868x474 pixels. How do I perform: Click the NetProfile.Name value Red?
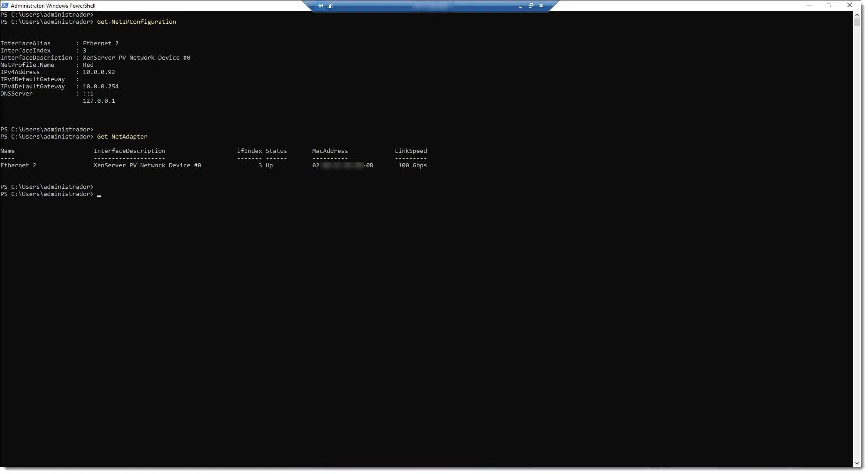[88, 65]
